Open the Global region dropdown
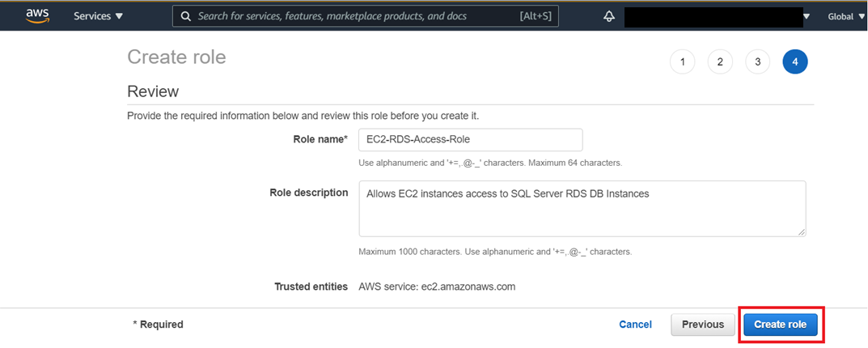This screenshot has height=348, width=868. [x=845, y=17]
